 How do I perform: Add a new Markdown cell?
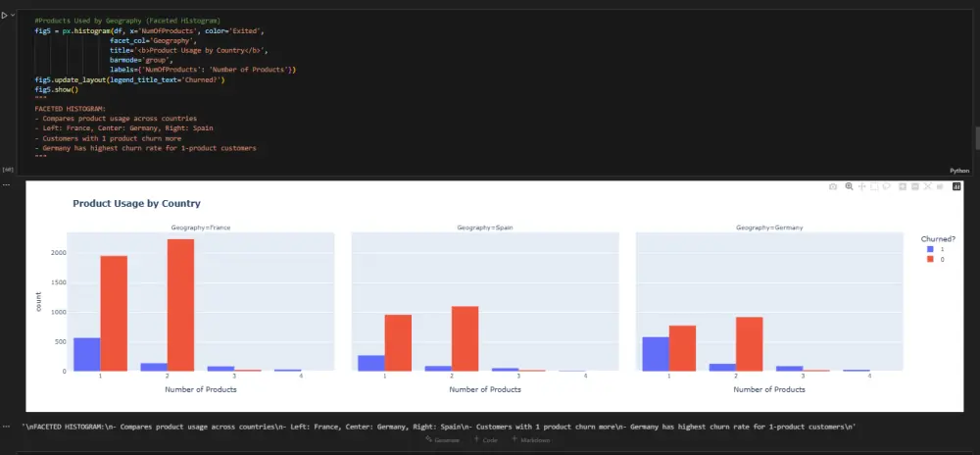pyautogui.click(x=531, y=440)
